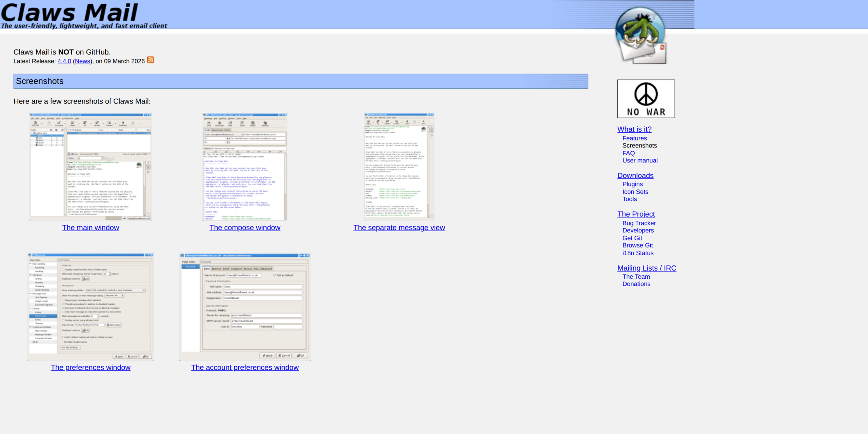Select Screenshots in the sidebar
The image size is (868, 434).
click(639, 145)
